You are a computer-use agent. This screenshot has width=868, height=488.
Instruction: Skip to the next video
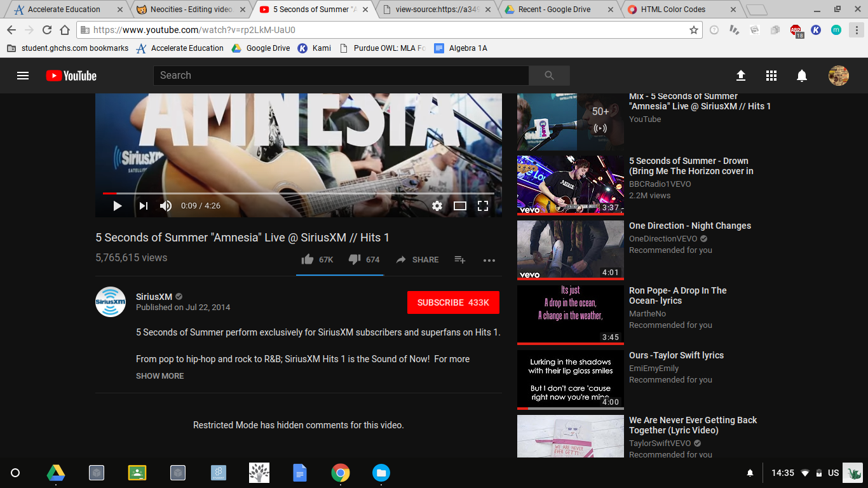tap(144, 206)
